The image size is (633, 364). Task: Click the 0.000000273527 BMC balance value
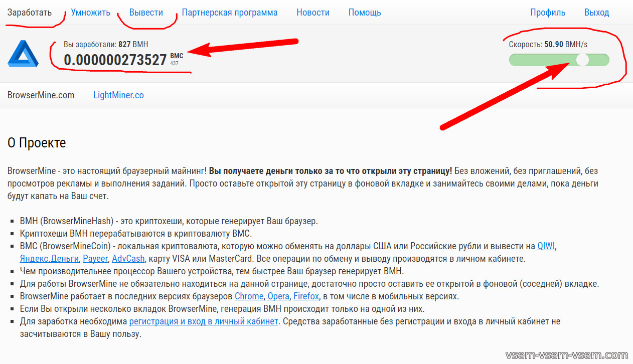[115, 60]
